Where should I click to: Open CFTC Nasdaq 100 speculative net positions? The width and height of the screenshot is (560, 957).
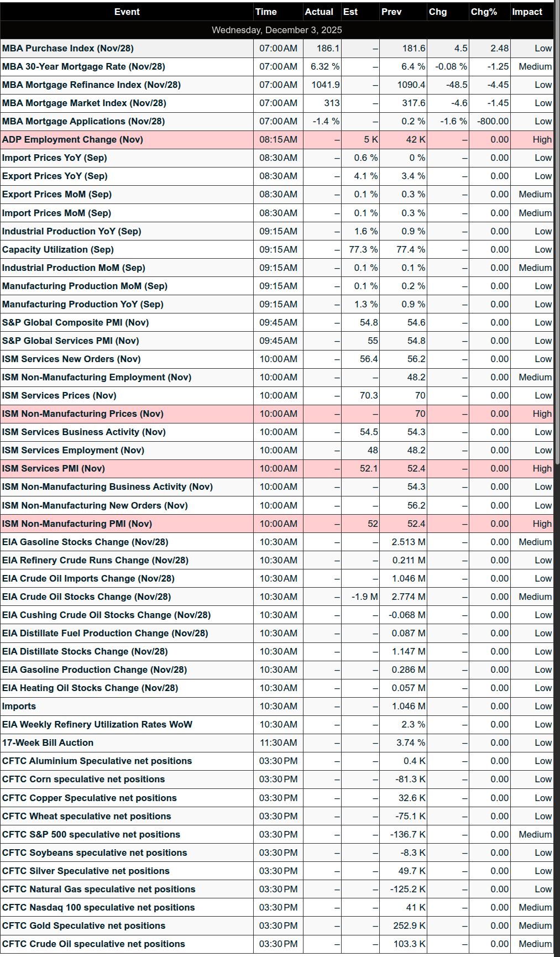pyautogui.click(x=98, y=908)
